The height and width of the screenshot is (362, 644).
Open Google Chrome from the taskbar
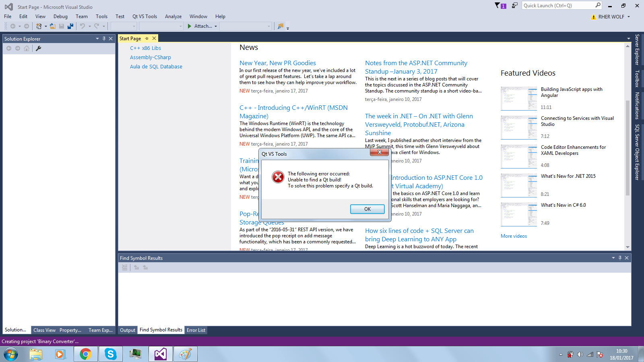85,354
